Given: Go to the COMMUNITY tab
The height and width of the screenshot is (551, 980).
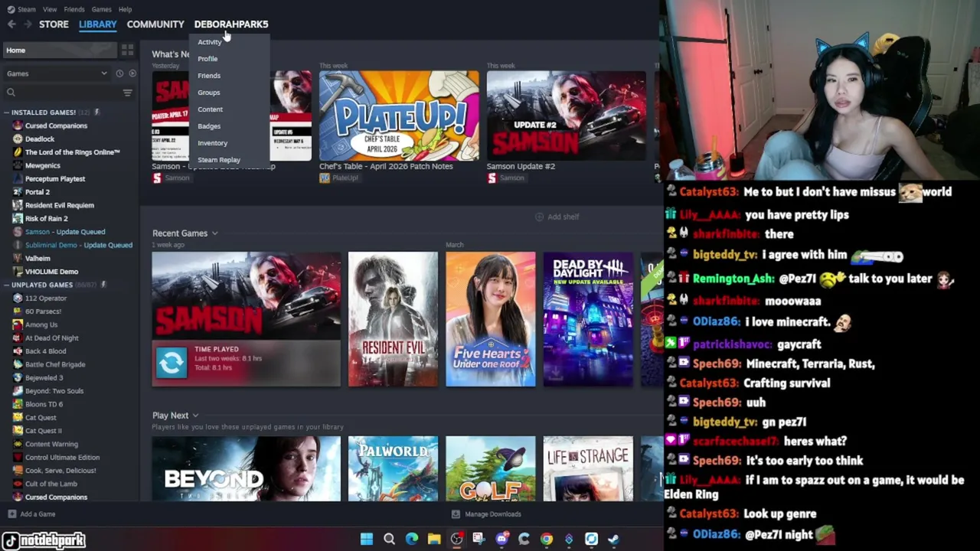Looking at the screenshot, I should pos(155,24).
